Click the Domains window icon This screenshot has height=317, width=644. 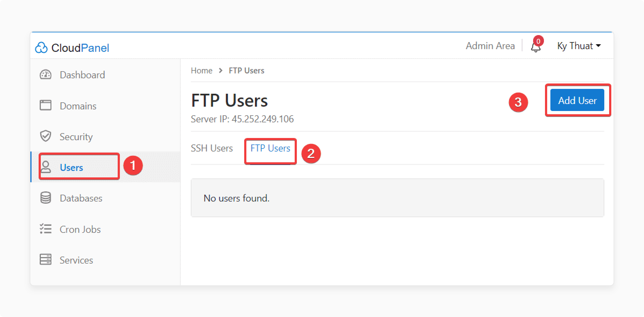(45, 105)
